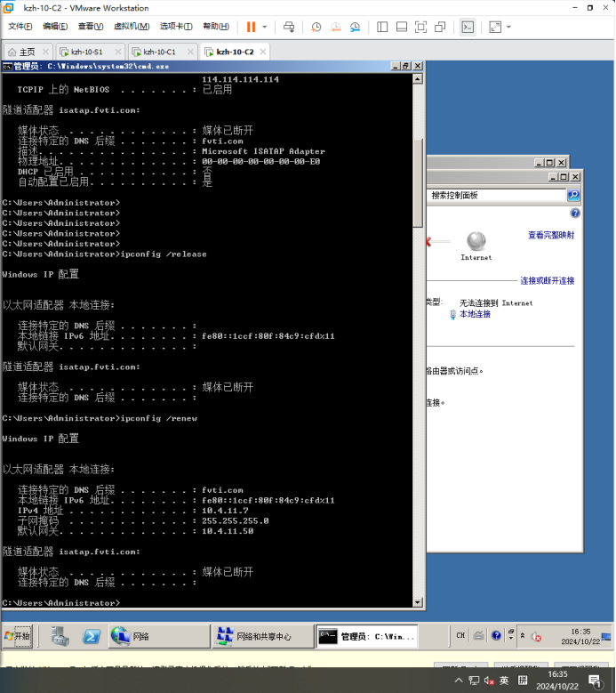The image size is (616, 693).
Task: Switch to Unity mode
Action: coord(440,27)
